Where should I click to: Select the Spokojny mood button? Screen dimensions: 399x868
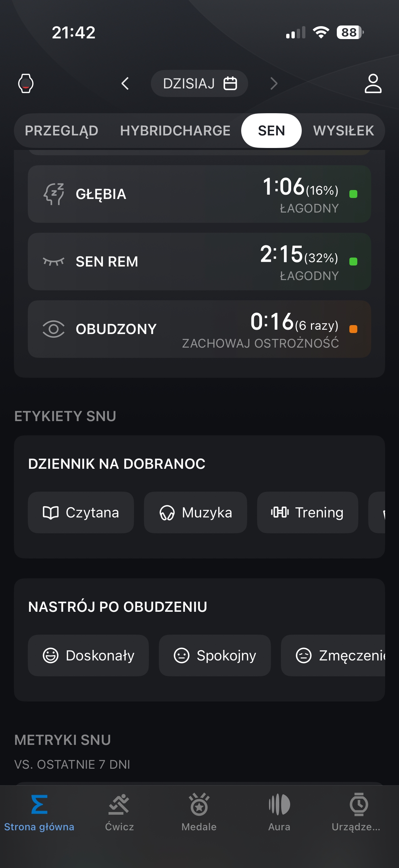(x=215, y=656)
